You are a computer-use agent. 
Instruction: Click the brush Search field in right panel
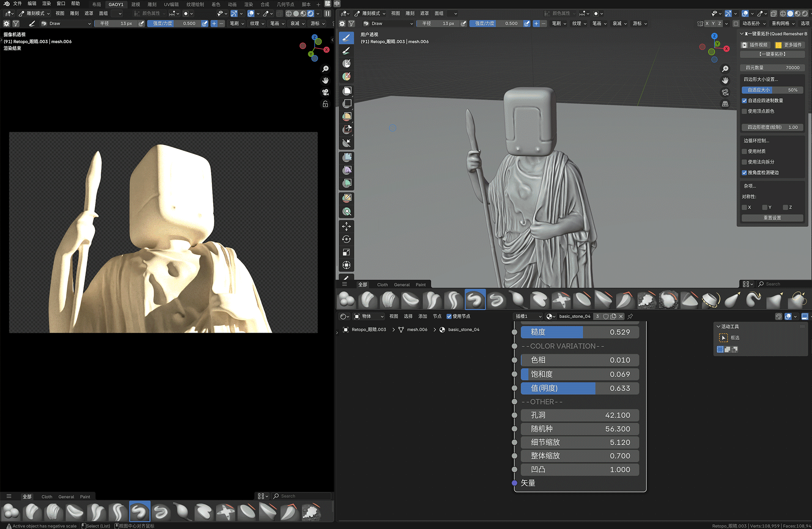coord(782,284)
